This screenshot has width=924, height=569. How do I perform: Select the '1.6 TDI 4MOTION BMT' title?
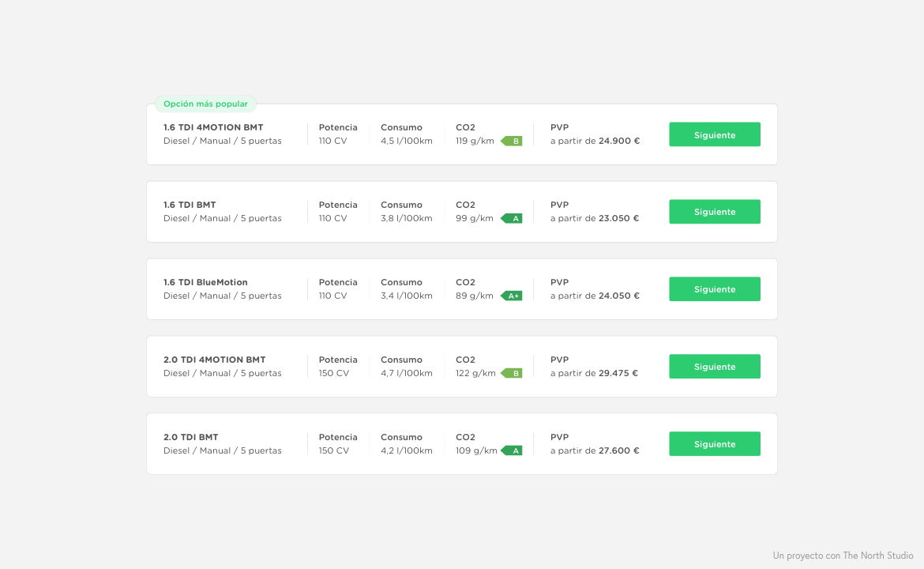(213, 127)
